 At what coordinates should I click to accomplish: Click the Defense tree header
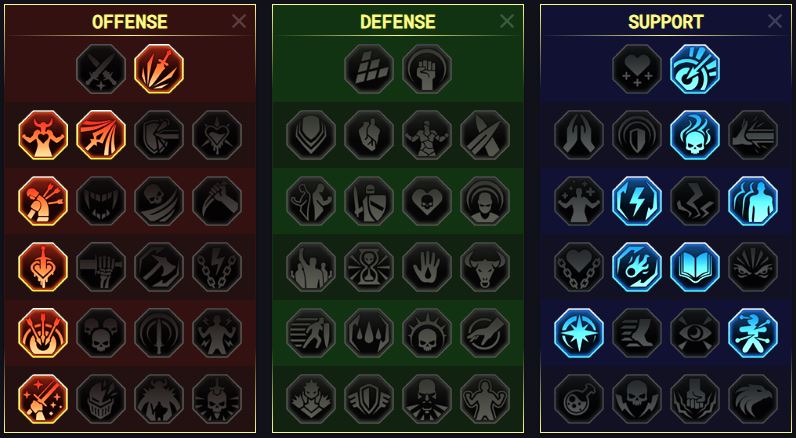pyautogui.click(x=397, y=22)
